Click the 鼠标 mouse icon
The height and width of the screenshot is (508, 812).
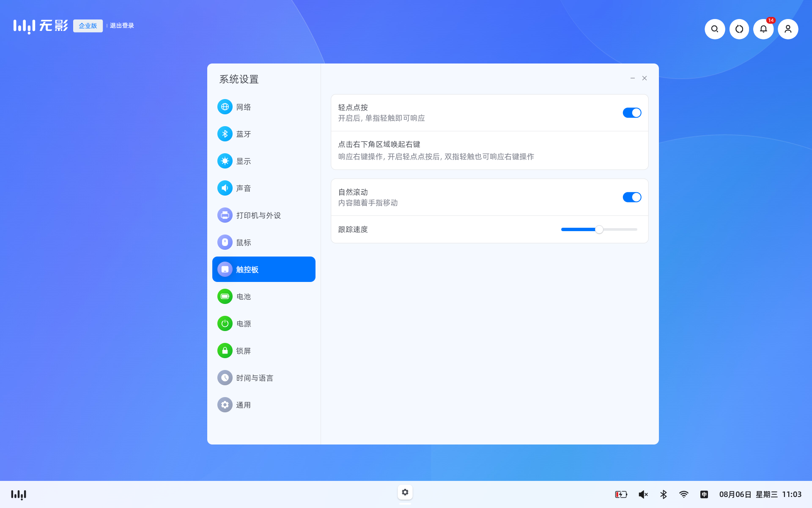point(225,242)
